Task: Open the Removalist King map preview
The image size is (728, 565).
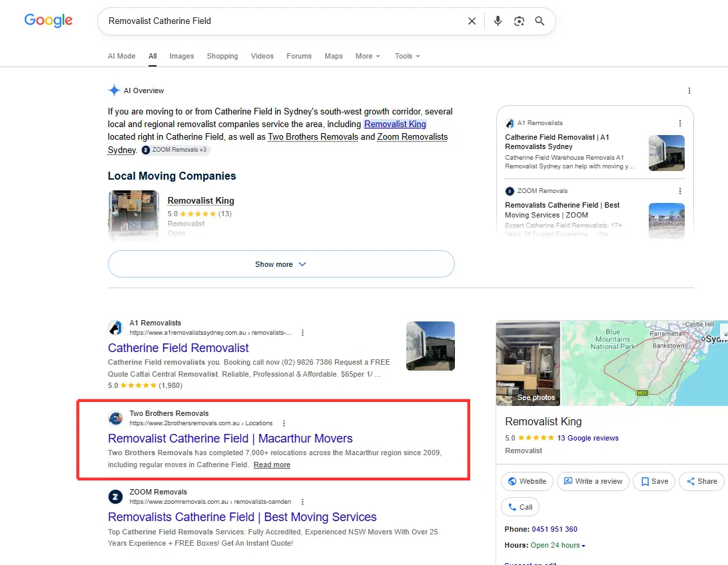Action: pos(645,363)
